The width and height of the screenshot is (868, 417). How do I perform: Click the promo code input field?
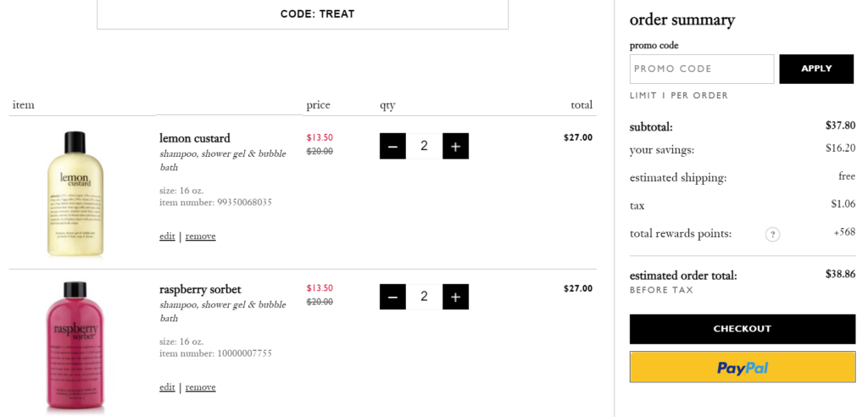coord(701,69)
